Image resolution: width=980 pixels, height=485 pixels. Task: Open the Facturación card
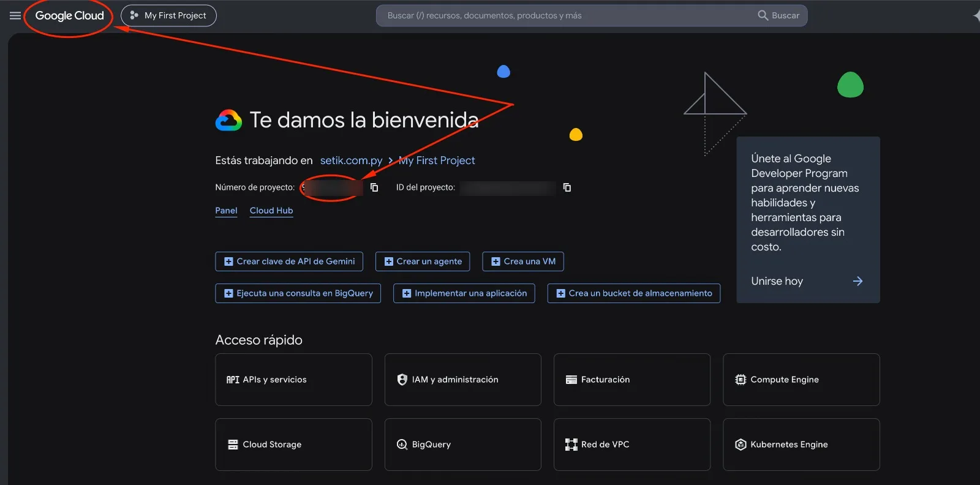632,380
